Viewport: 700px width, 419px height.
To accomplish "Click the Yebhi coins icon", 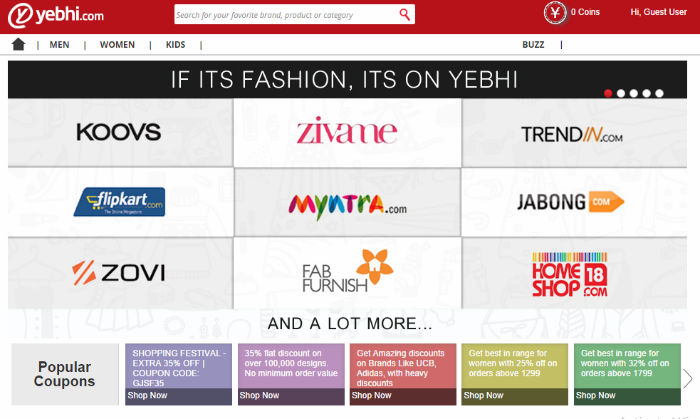I will coord(555,12).
